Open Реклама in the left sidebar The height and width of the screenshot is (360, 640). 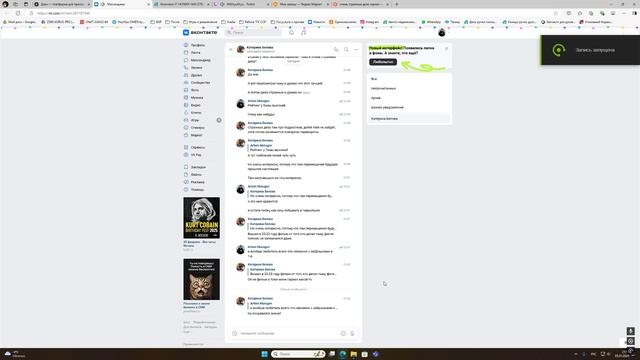coord(198,182)
